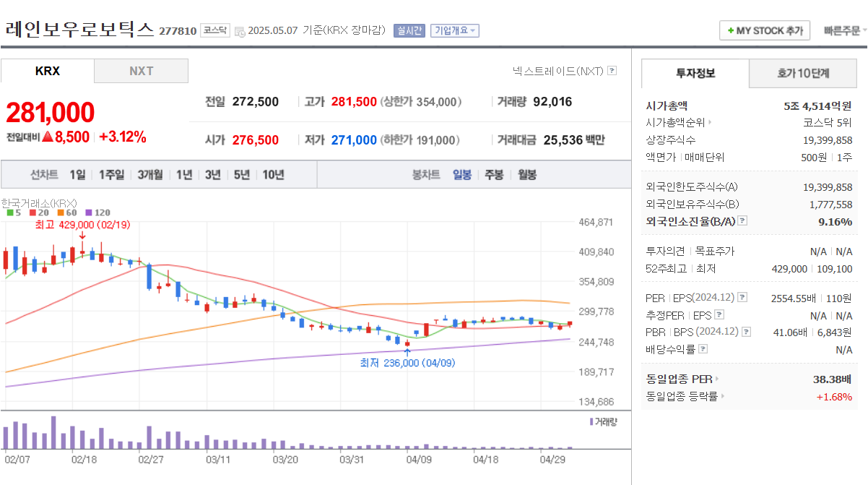Screen dimensions: 868x485
Task: Click the MY STOCK 추가 button
Action: tap(765, 30)
